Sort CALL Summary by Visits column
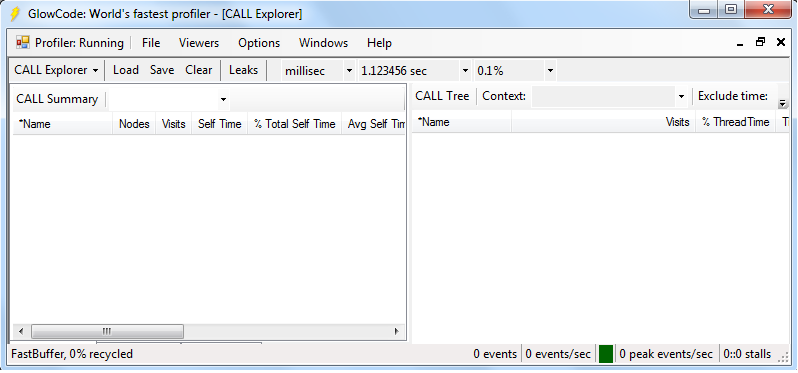The image size is (798, 373). coord(174,124)
